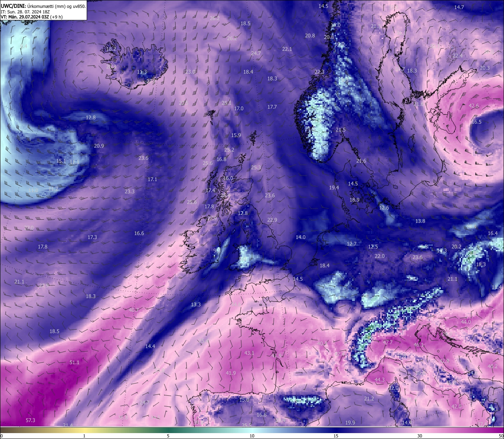Click the 22.9 value label

[272, 220]
